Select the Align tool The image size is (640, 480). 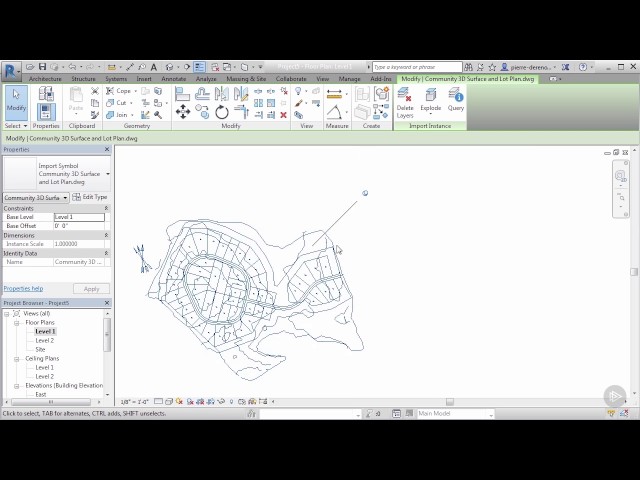coord(182,94)
